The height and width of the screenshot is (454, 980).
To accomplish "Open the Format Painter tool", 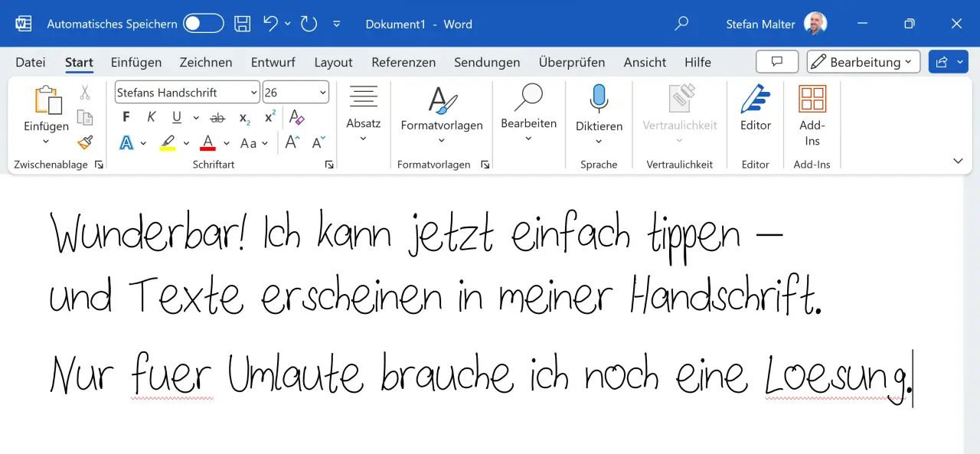I will pyautogui.click(x=86, y=142).
